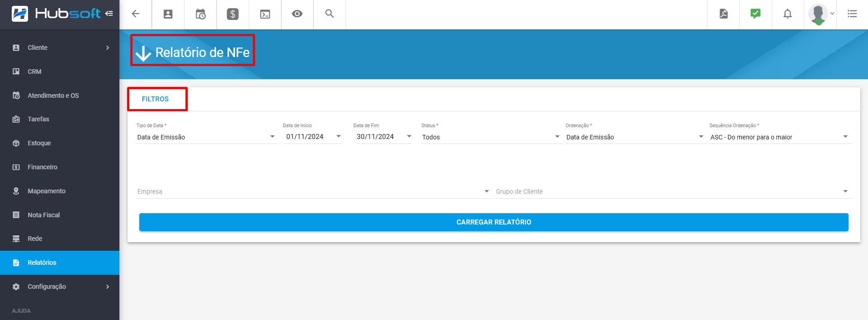Click the Mapeamento pin icon
This screenshot has width=868, height=320.
coord(16,191)
